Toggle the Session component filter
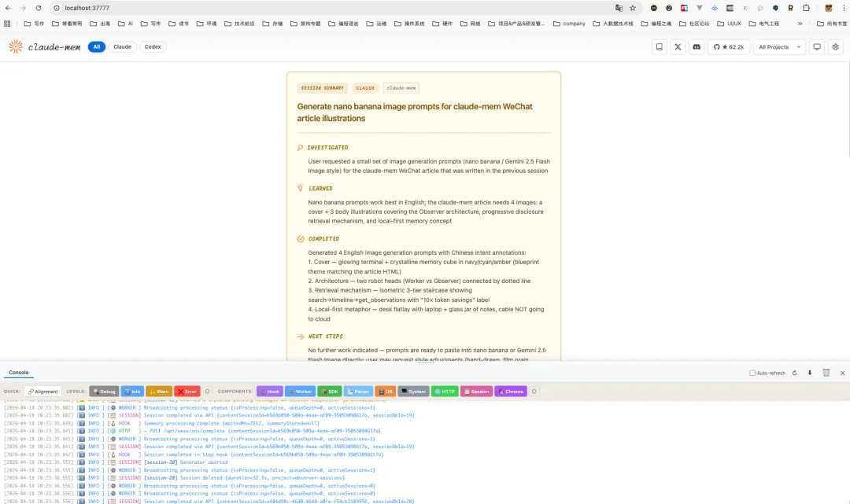 tap(476, 392)
